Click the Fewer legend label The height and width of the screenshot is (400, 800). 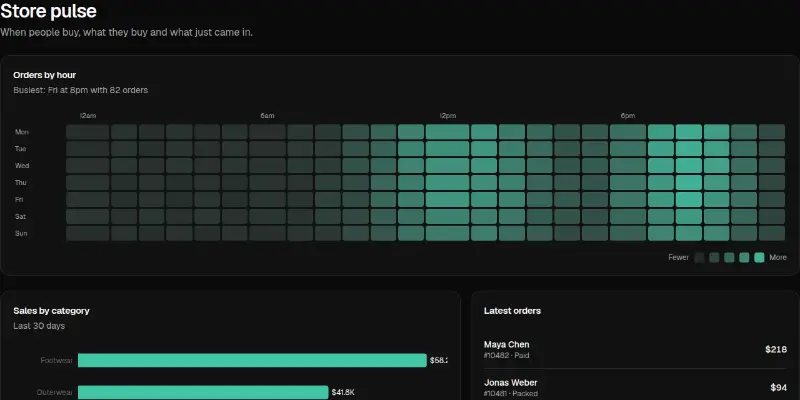click(x=679, y=258)
